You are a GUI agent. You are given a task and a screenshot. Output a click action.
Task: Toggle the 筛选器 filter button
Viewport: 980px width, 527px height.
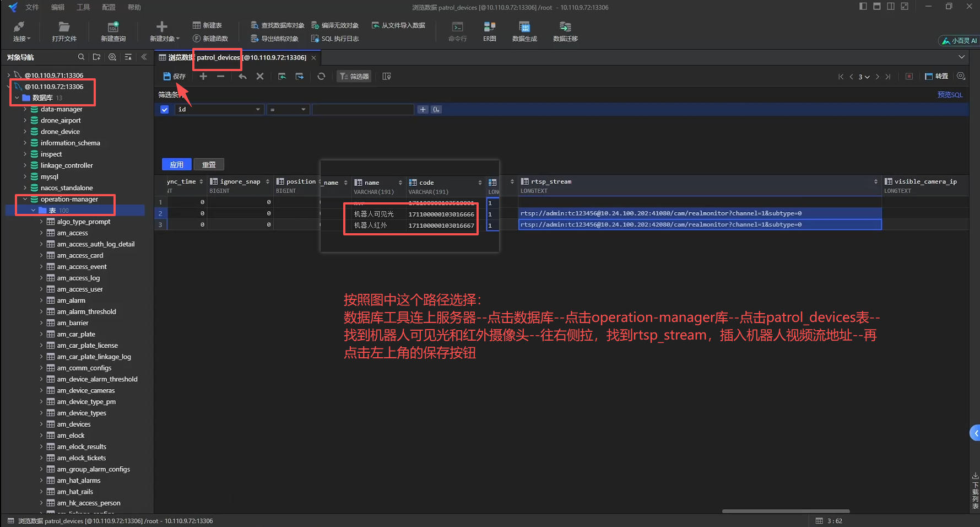(x=354, y=77)
